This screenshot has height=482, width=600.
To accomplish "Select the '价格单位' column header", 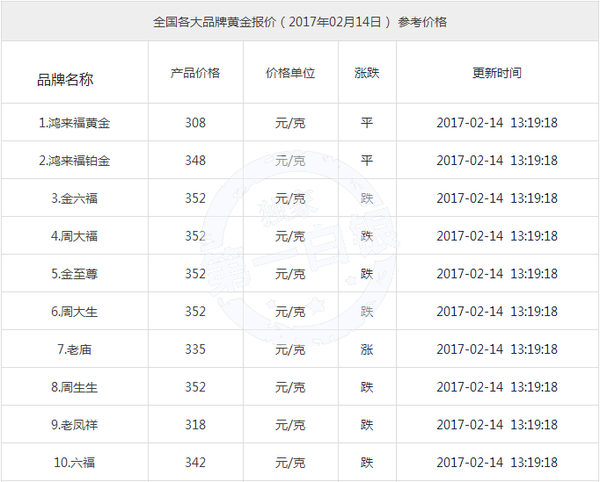I will point(290,73).
